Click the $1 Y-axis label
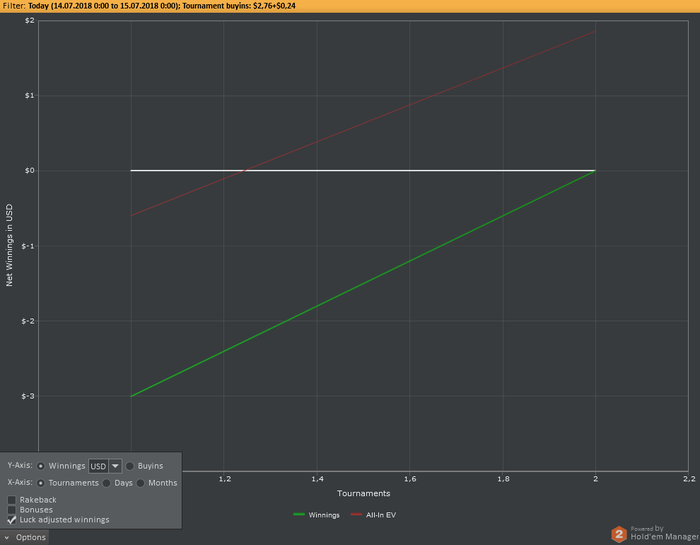Viewport: 700px width, 545px height. (x=29, y=96)
